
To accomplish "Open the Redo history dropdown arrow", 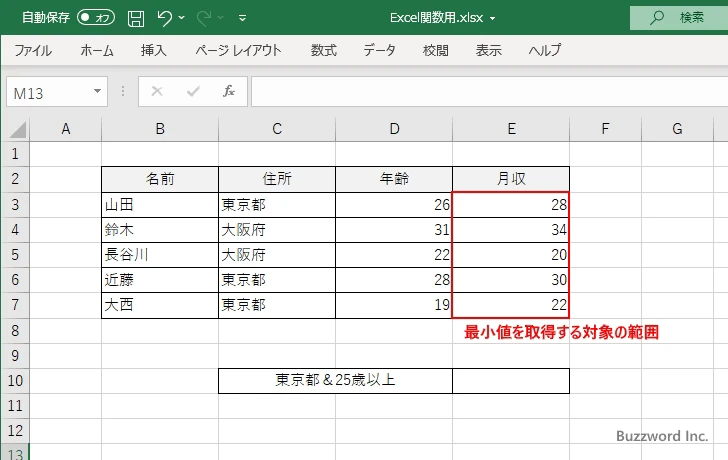I will pyautogui.click(x=221, y=18).
